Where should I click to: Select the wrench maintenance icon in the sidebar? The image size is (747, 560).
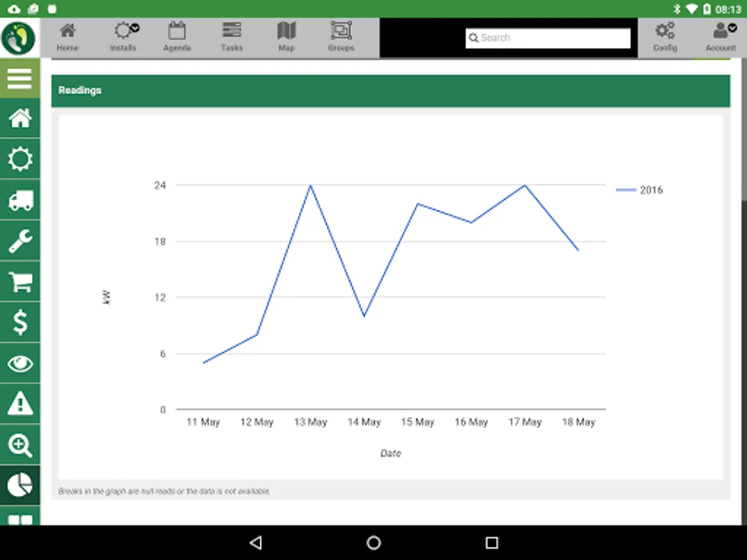[x=19, y=241]
